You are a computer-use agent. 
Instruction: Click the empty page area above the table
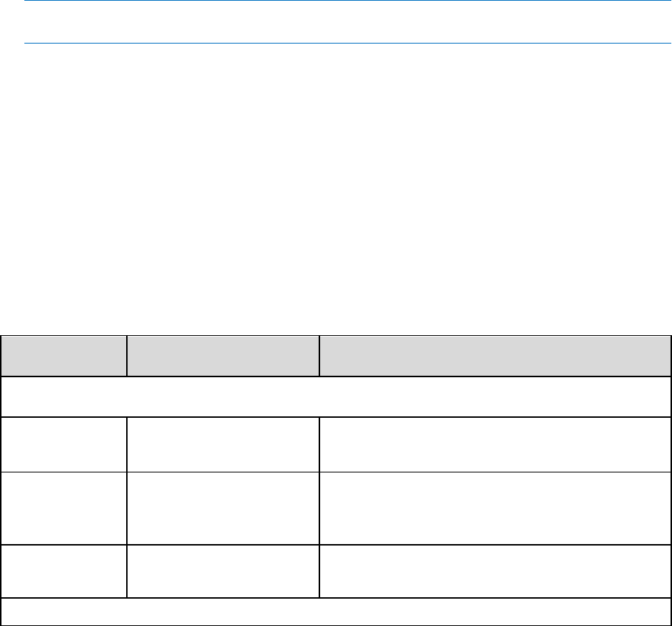336,189
